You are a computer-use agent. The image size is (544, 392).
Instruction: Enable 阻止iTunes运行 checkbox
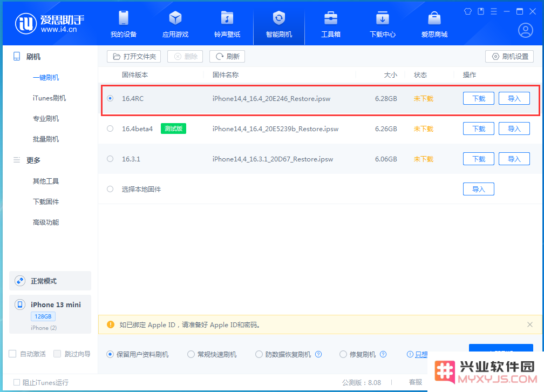[x=16, y=382]
